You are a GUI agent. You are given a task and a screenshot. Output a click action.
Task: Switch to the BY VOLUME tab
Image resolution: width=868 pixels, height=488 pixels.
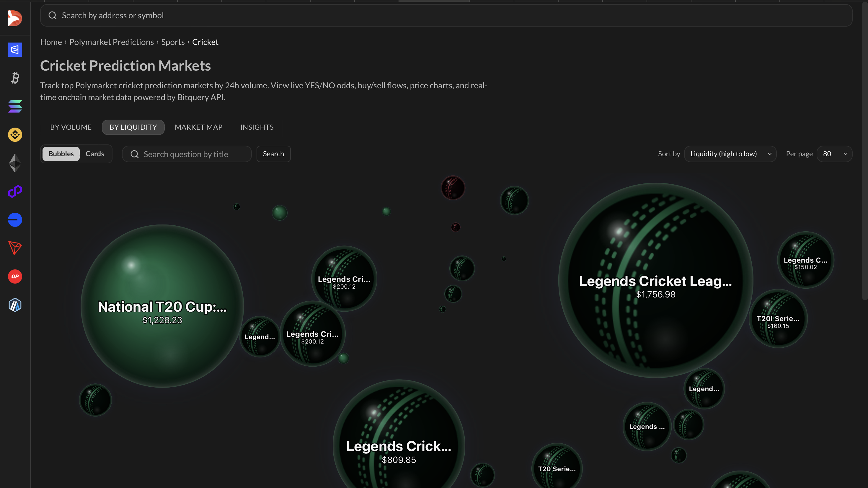pos(71,127)
